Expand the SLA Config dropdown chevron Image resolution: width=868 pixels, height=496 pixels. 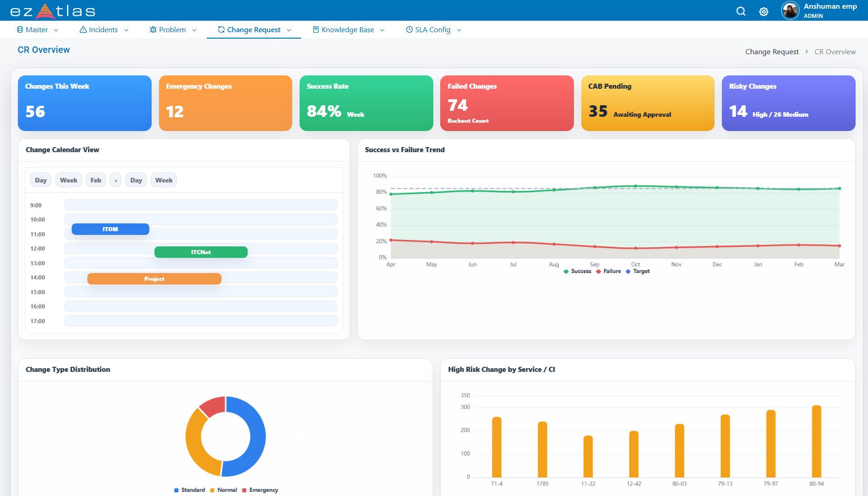459,30
